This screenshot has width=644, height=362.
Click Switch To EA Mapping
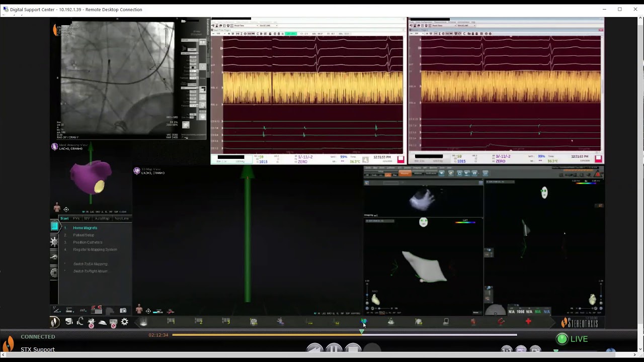pyautogui.click(x=91, y=264)
